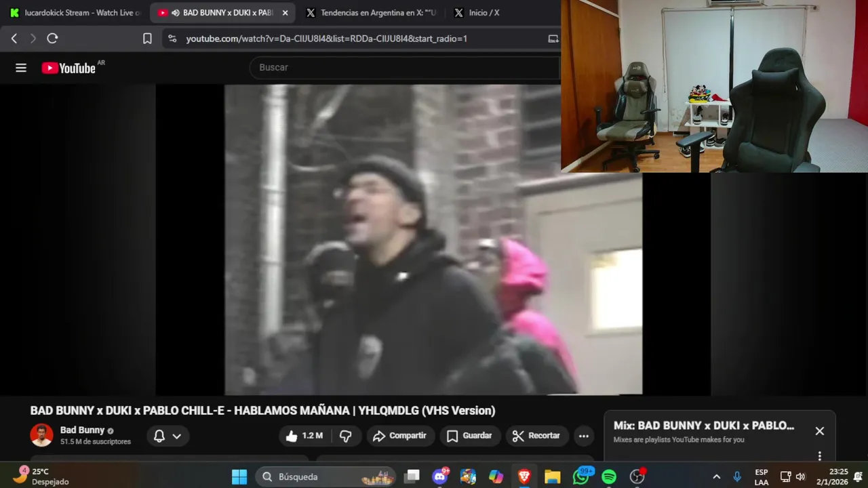Open Discord from the taskbar
Screen dimensions: 868x488
point(440,476)
